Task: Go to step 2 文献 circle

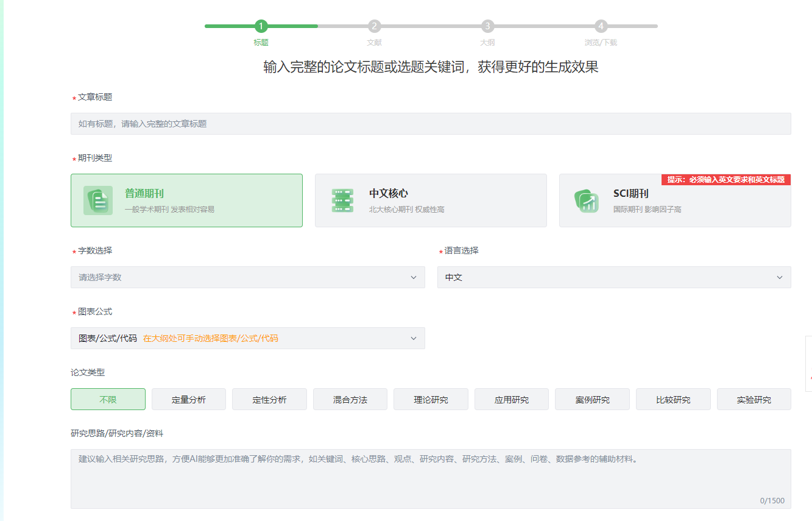Action: [x=374, y=26]
